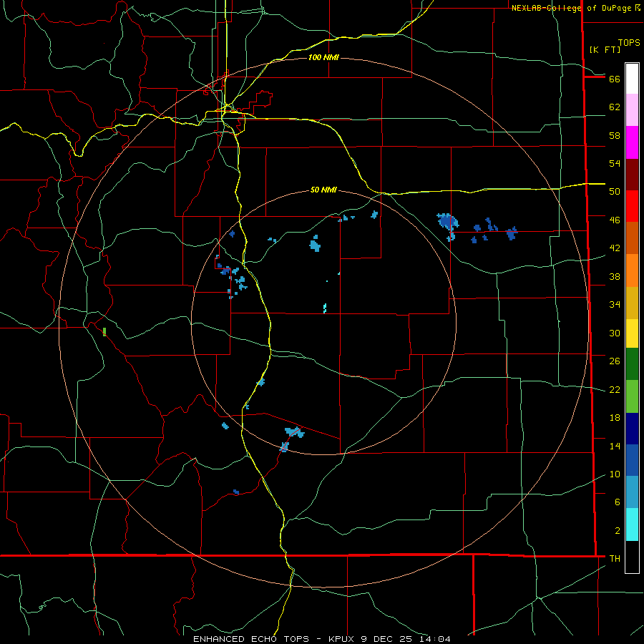Pick the cyan legend swatch
Viewport: 644px width, 644px height.
tap(632, 525)
